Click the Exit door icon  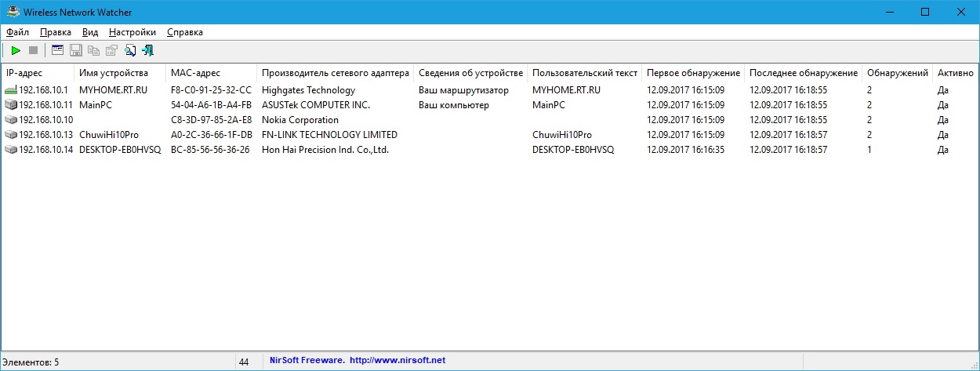tap(147, 50)
